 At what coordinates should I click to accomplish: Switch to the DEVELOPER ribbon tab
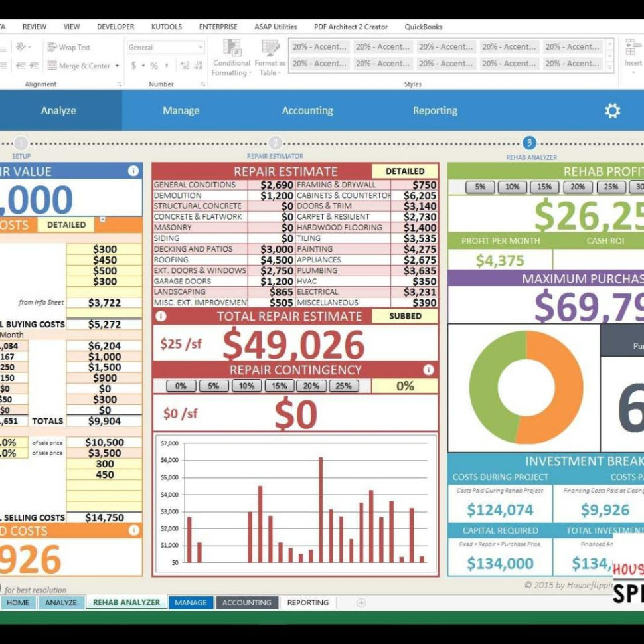point(116,27)
